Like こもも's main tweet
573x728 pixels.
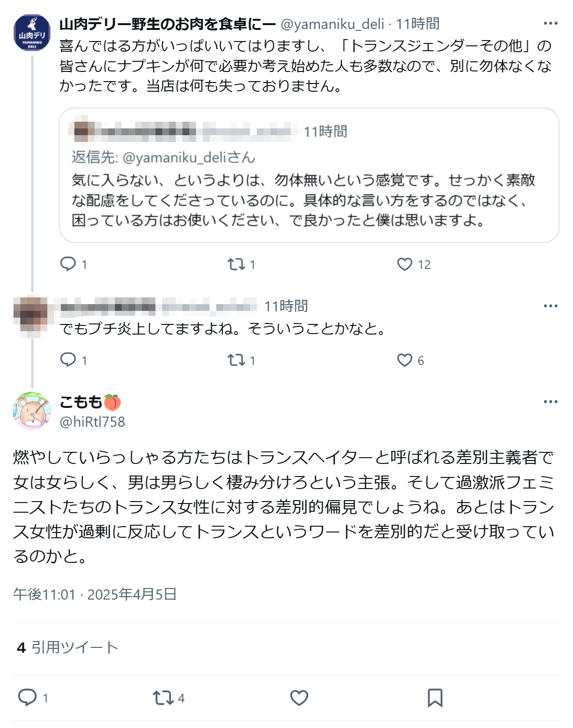pos(299,698)
